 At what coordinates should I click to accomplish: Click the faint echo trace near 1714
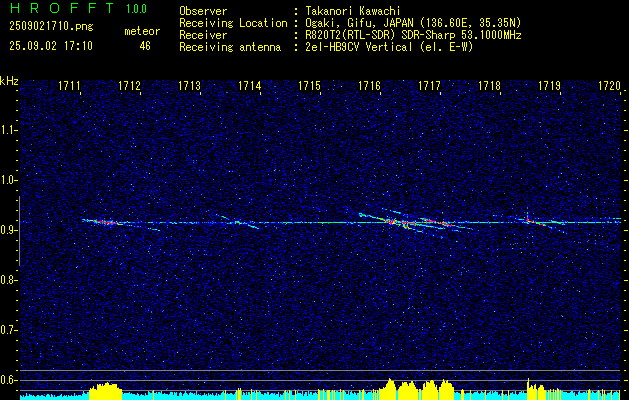pyautogui.click(x=239, y=222)
